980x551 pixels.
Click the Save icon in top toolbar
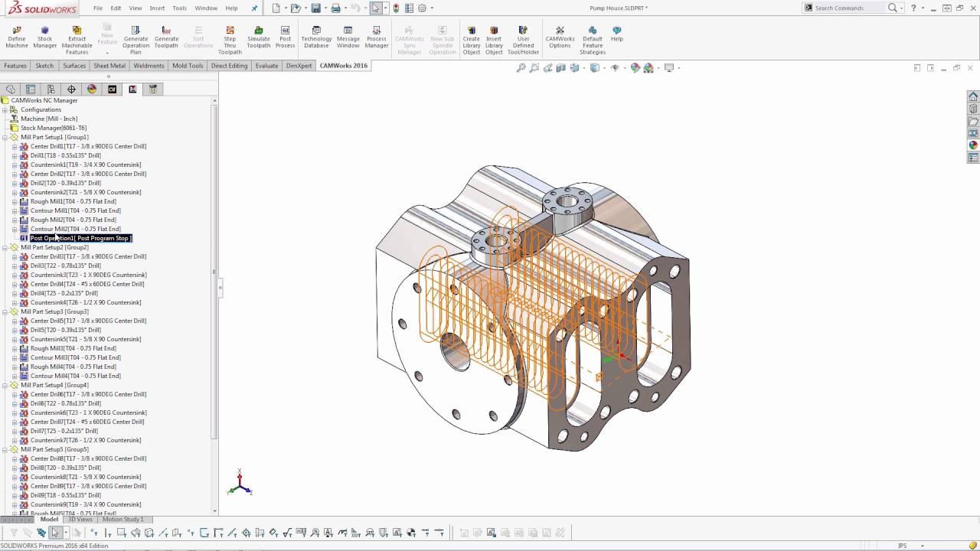click(x=315, y=8)
